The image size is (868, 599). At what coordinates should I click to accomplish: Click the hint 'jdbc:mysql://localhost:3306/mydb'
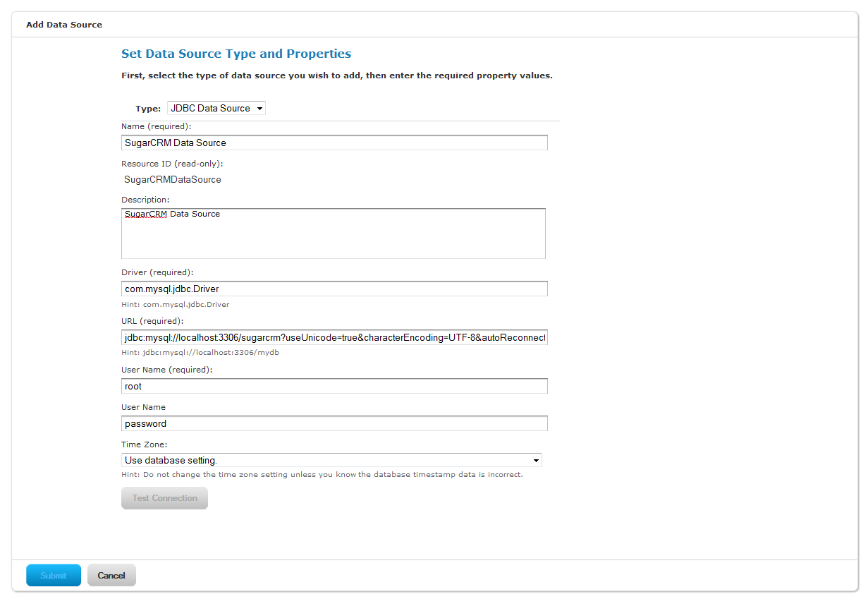200,352
